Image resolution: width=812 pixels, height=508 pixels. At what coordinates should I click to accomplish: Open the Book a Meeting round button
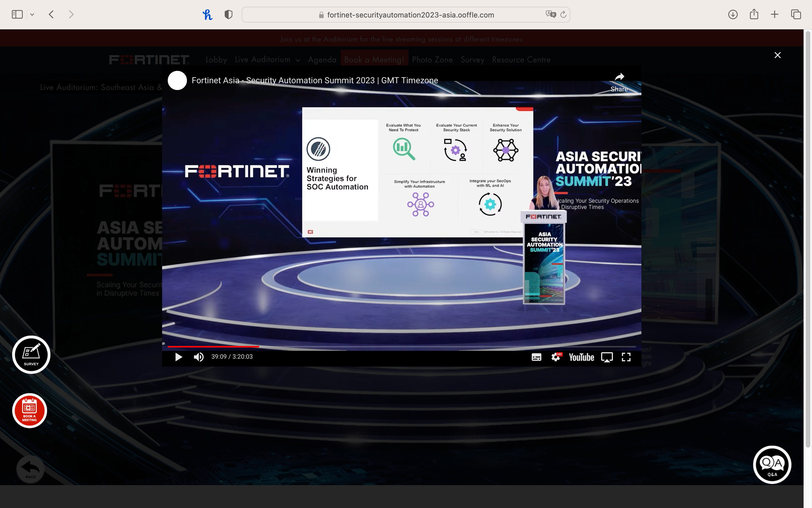tap(30, 411)
